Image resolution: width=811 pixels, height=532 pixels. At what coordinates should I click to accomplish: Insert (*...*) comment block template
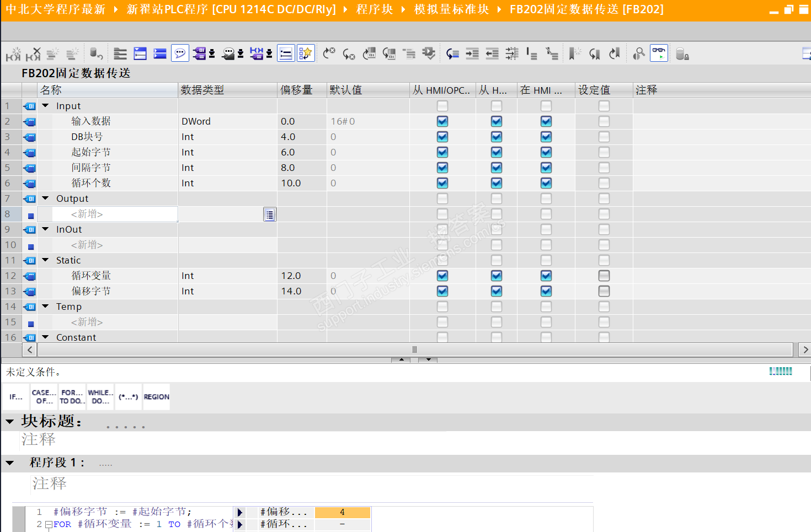129,397
